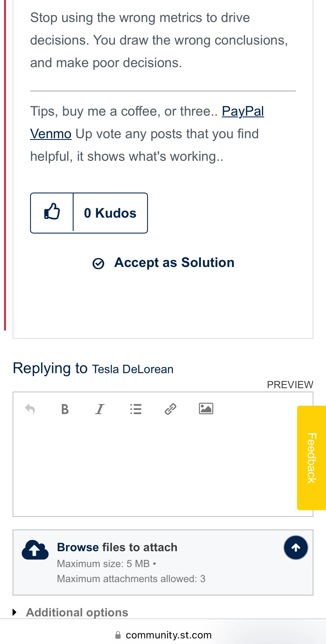The height and width of the screenshot is (644, 326).
Task: Select Accept as Solution text
Action: [x=174, y=263]
